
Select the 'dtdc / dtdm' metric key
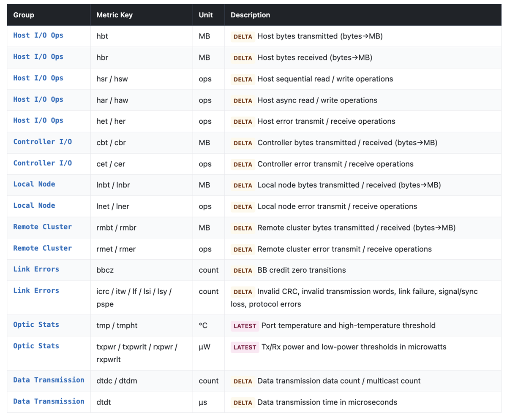point(117,381)
